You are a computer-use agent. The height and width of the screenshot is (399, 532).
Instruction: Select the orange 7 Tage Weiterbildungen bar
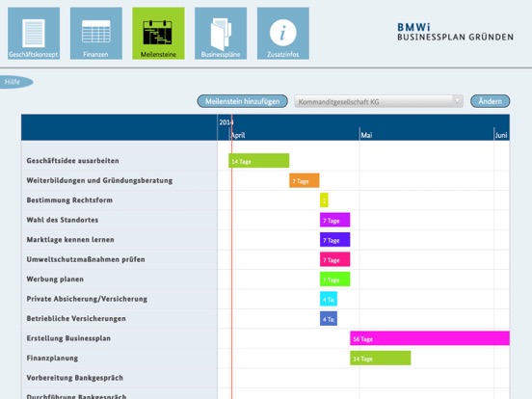[305, 180]
